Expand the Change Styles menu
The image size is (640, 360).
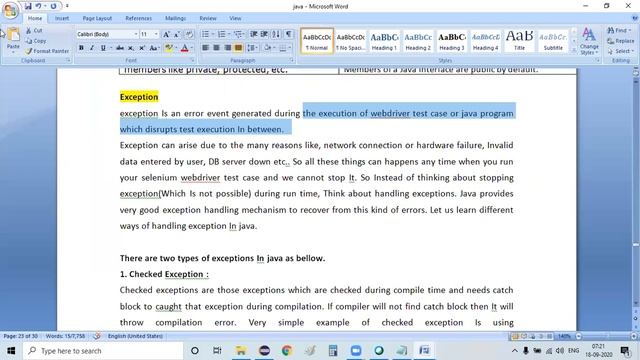589,41
